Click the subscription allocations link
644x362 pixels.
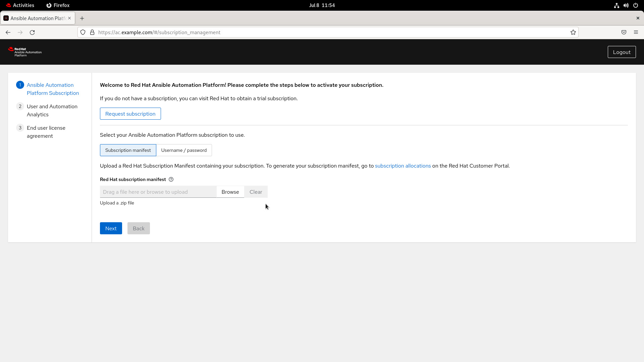click(403, 165)
